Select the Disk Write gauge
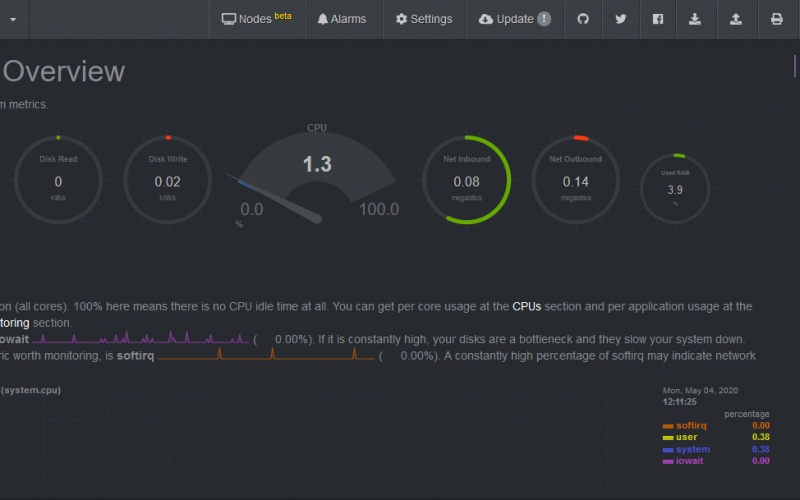Viewport: 800px width, 500px height. pyautogui.click(x=168, y=180)
